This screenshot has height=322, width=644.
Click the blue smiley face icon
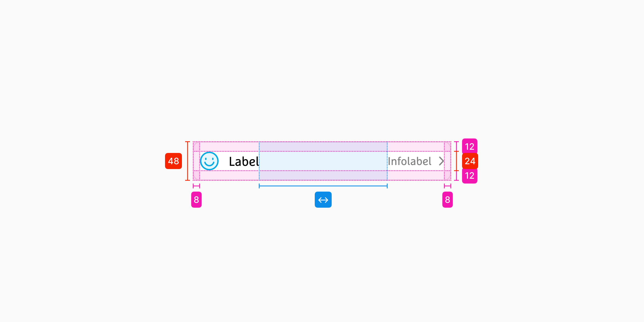(209, 161)
